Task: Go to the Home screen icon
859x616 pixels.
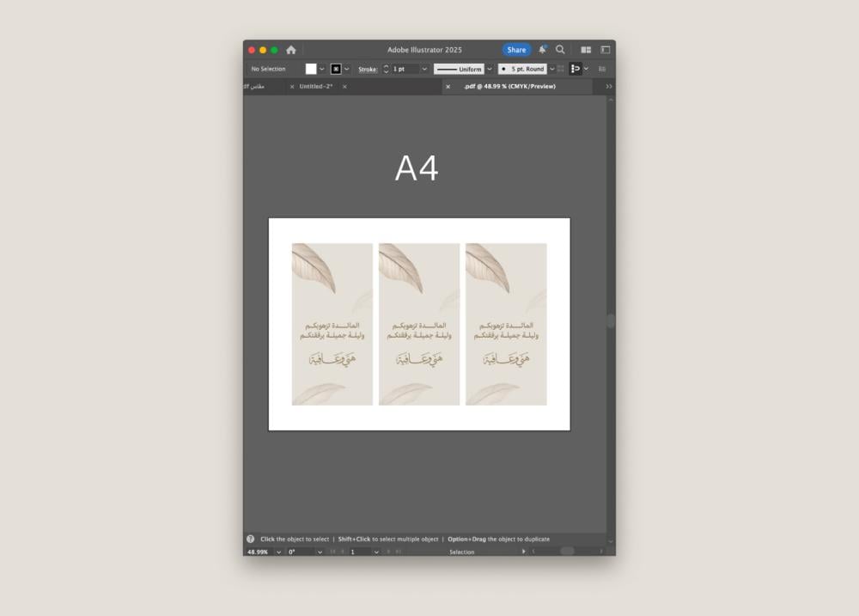Action: [x=291, y=50]
